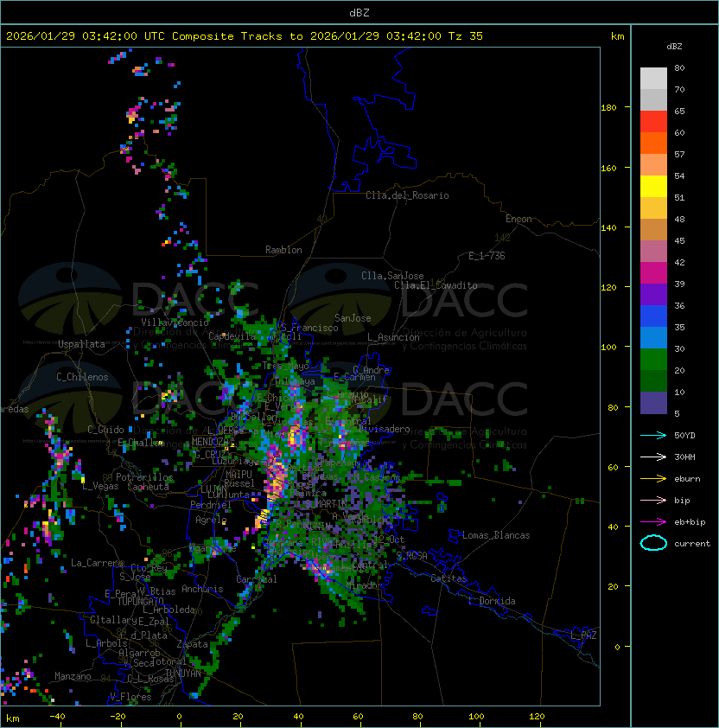Viewport: 719px width, 728px height.
Task: Click the 'Tz 35' header text
Action: (x=466, y=35)
